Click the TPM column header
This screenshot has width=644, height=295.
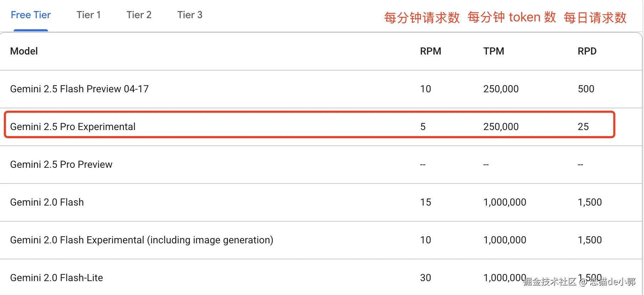click(x=493, y=51)
